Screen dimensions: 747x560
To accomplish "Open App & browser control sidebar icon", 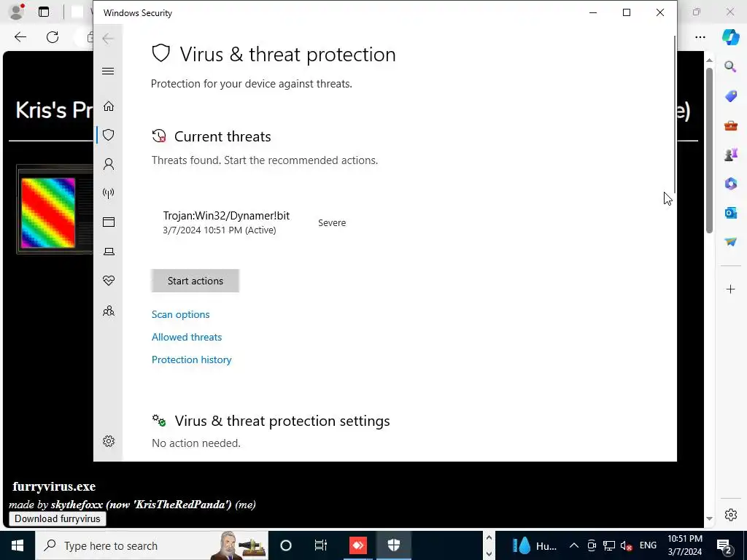I will click(109, 222).
